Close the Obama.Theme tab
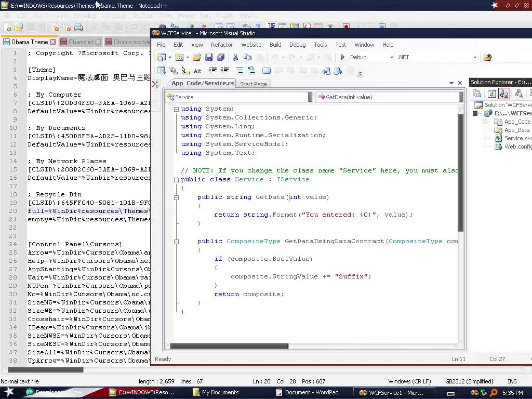The width and height of the screenshot is (532, 399). [x=52, y=42]
